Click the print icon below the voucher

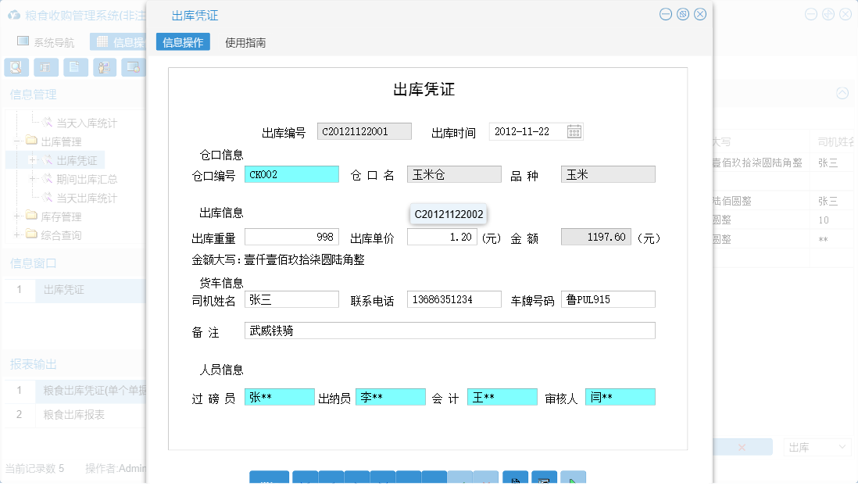pyautogui.click(x=544, y=480)
